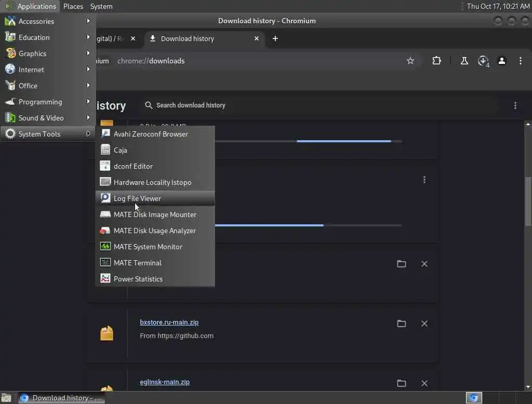Show downloads bubble in toolbar
The image size is (532, 404).
tap(483, 61)
